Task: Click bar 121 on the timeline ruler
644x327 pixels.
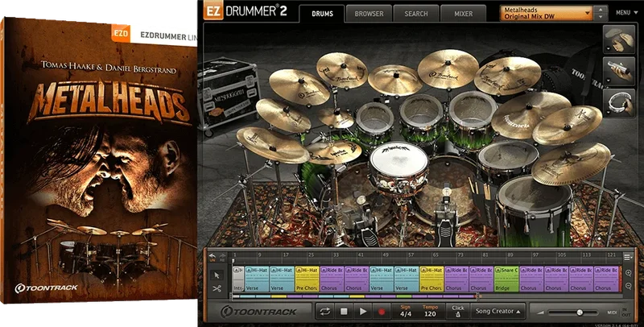Action: tap(612, 255)
